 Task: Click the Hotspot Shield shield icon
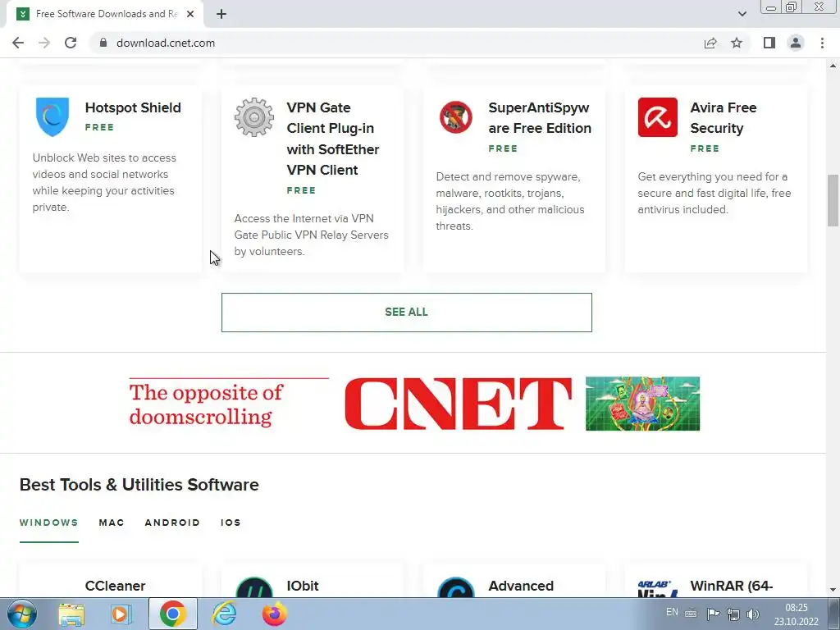pos(52,116)
